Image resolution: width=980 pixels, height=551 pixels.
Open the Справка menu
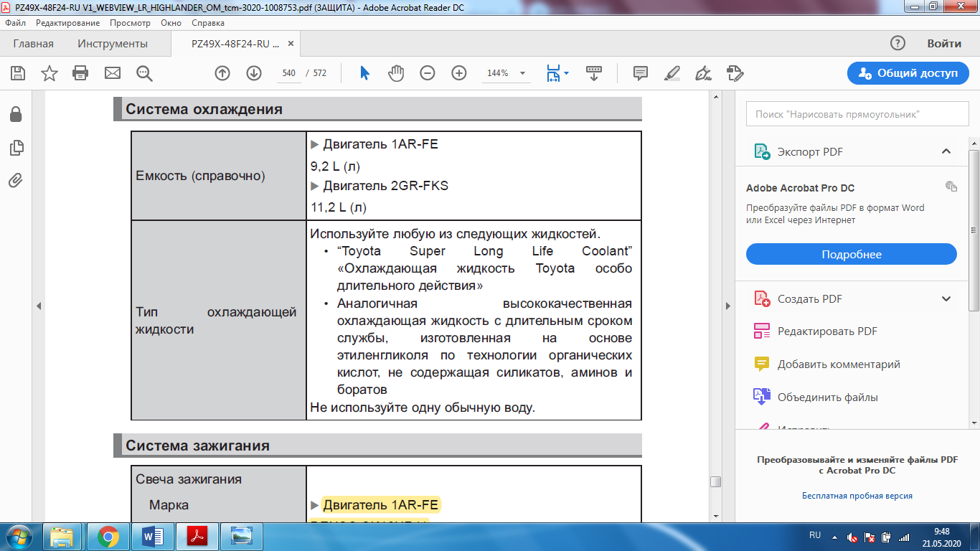click(x=208, y=23)
